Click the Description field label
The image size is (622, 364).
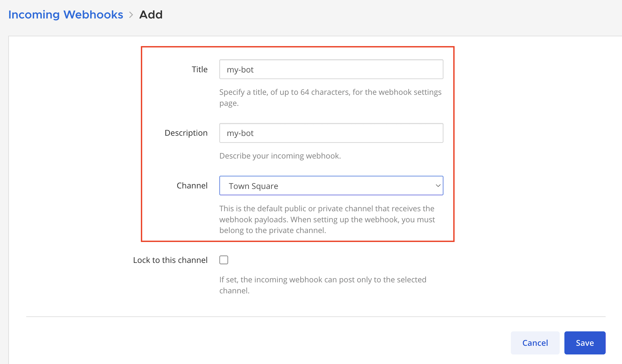click(x=186, y=133)
